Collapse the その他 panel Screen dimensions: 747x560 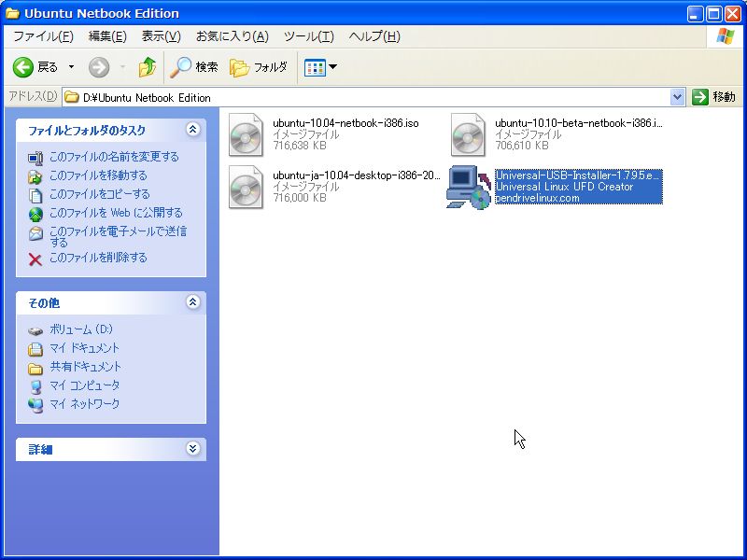(x=192, y=301)
